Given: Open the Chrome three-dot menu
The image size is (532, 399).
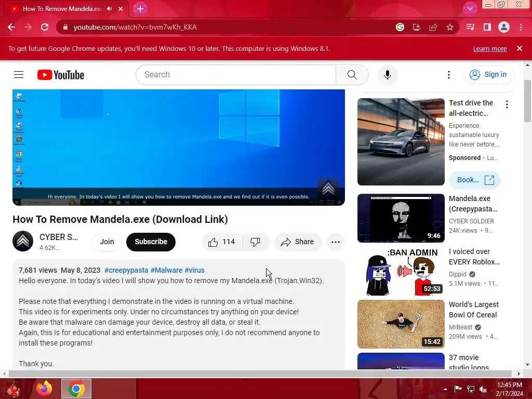Looking at the screenshot, I should [x=521, y=27].
